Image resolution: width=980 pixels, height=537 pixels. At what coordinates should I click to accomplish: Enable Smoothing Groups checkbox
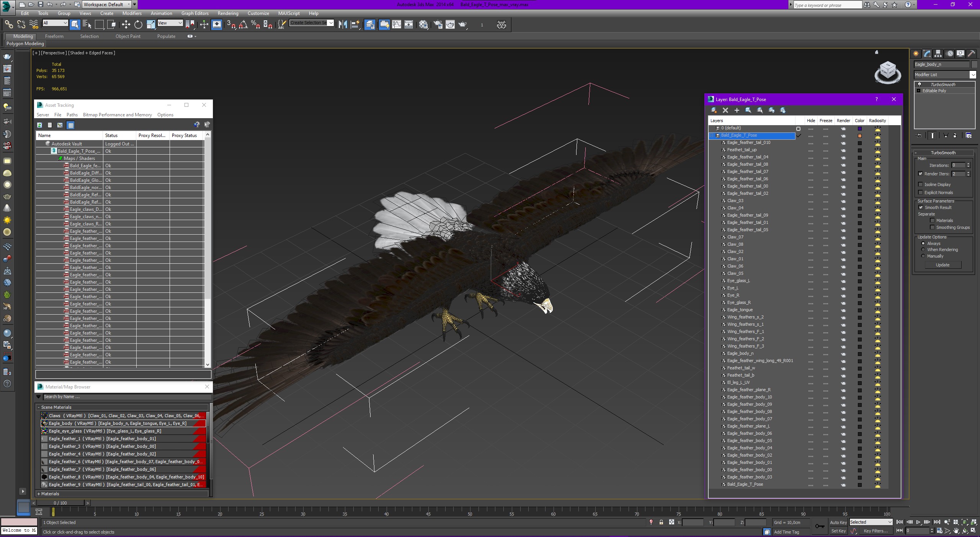point(932,227)
